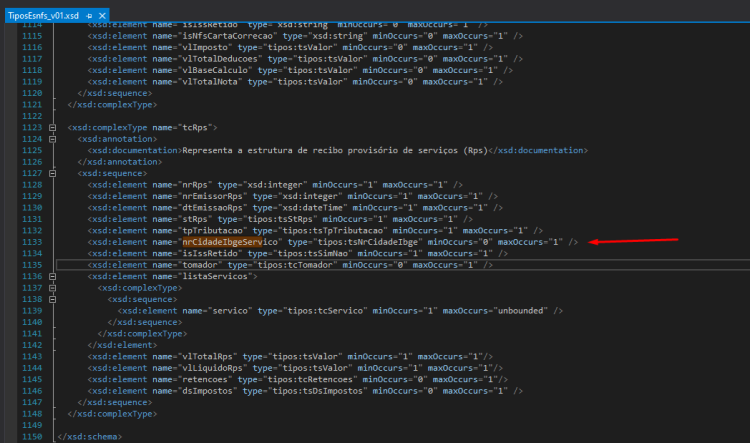Collapse the tcRps complexType at line 1123

coord(53,128)
